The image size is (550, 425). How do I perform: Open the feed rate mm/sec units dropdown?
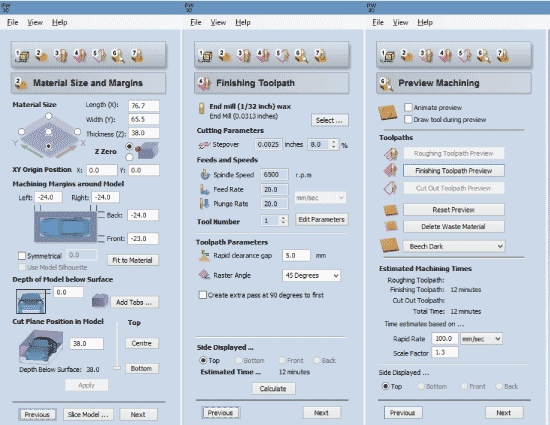(320, 198)
